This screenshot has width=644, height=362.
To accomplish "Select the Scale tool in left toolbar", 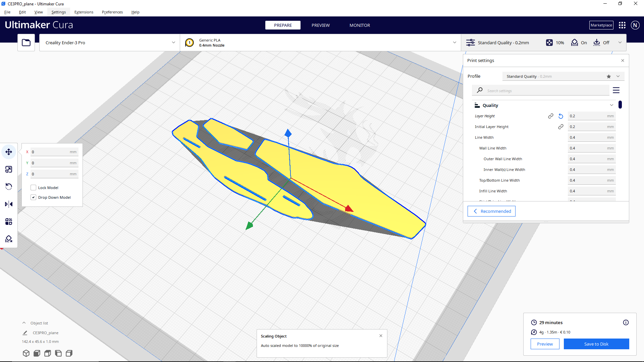I will (x=9, y=169).
